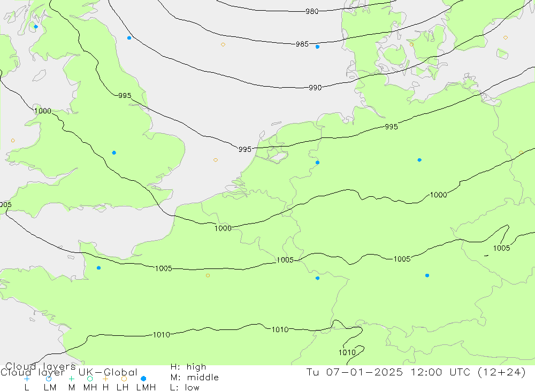
Task: Select the "L: low" legend text
Action: click(x=185, y=388)
